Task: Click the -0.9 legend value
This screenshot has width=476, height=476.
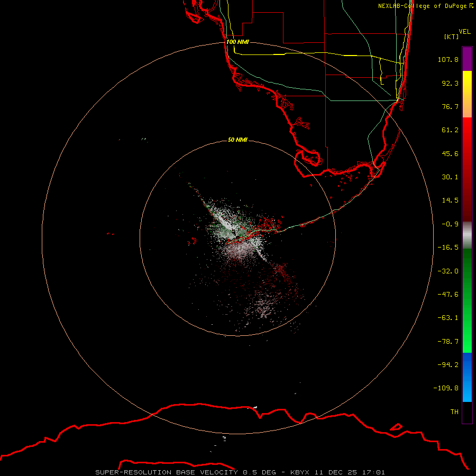Action: point(450,224)
